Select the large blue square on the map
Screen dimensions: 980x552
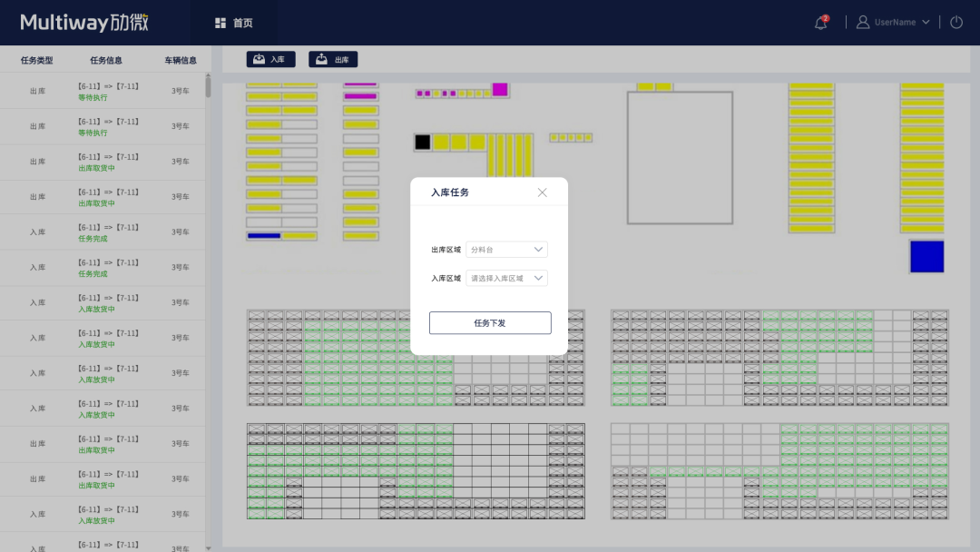[x=926, y=256]
